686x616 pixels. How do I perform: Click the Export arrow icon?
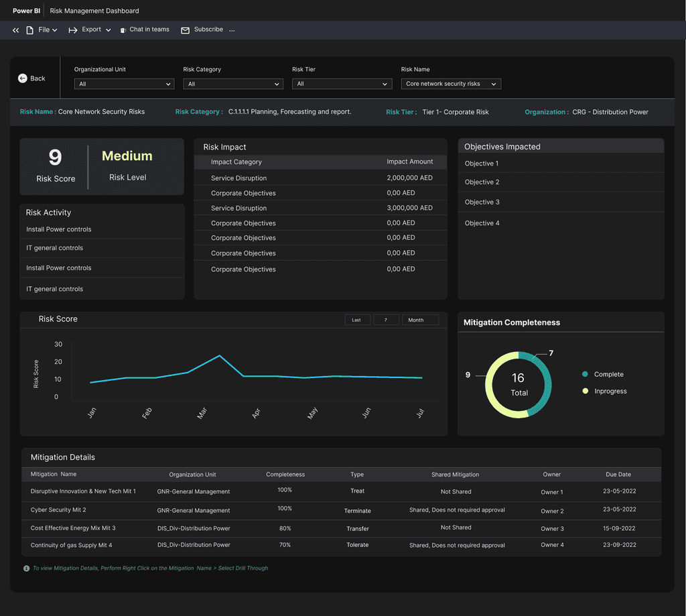coord(73,30)
